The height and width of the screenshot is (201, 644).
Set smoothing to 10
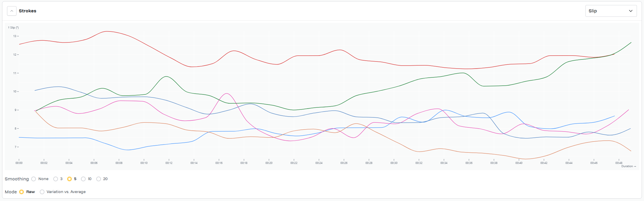[83, 179]
